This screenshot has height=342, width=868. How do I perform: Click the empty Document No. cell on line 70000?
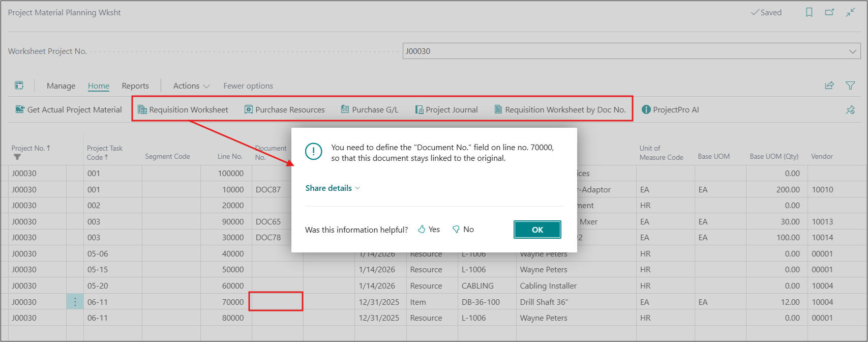click(x=276, y=302)
